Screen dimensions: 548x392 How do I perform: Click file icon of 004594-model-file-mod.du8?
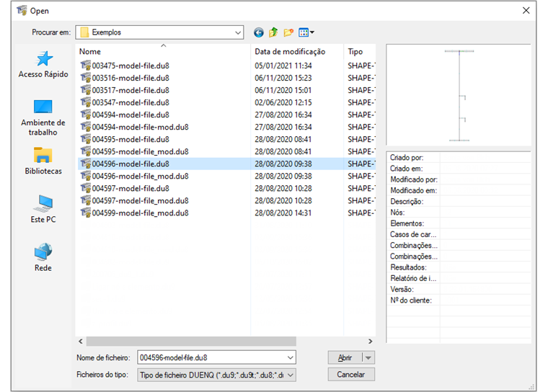click(x=86, y=127)
